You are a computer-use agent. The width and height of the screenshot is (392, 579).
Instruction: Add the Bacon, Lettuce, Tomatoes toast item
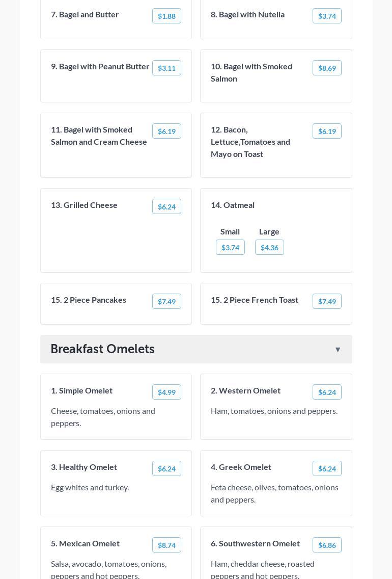327,131
